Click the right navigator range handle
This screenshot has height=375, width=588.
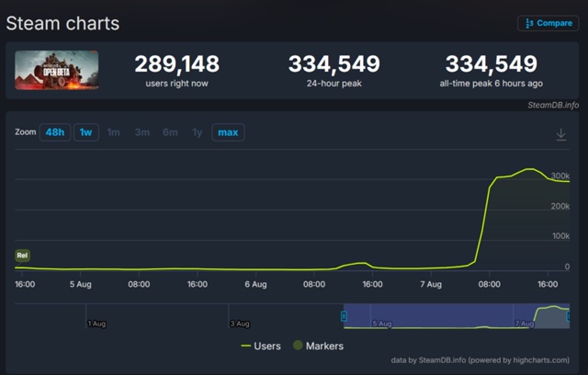pyautogui.click(x=569, y=316)
